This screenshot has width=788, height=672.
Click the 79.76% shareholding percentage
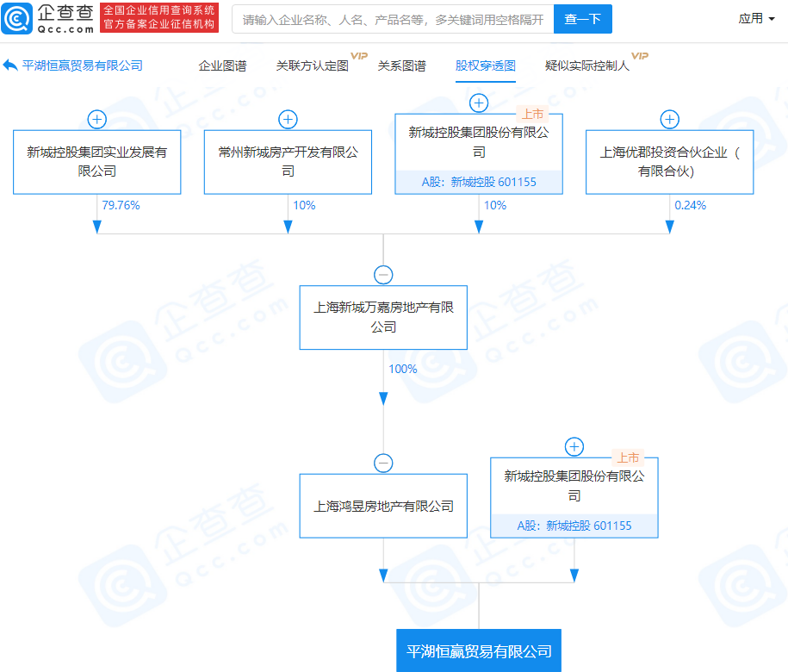tap(121, 205)
